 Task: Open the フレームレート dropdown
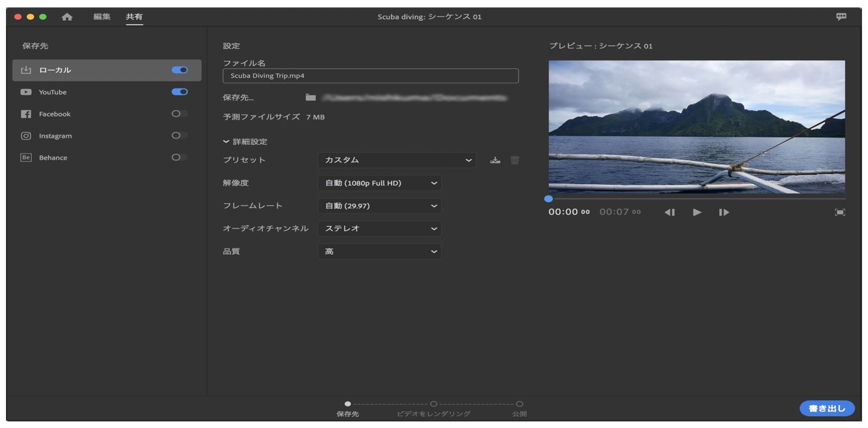coord(380,206)
